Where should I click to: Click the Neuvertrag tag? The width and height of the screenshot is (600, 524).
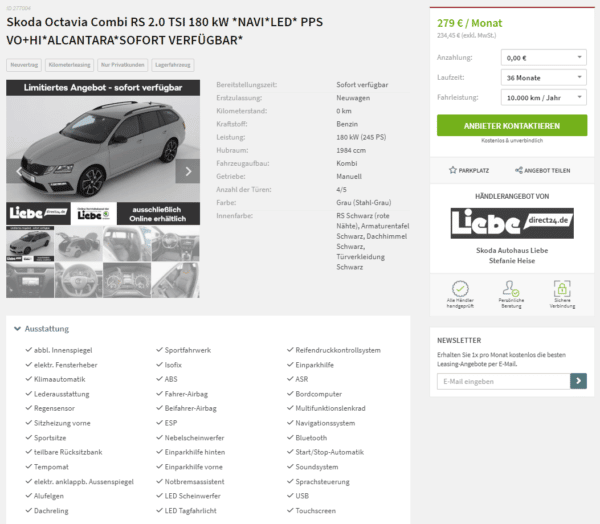[x=24, y=65]
